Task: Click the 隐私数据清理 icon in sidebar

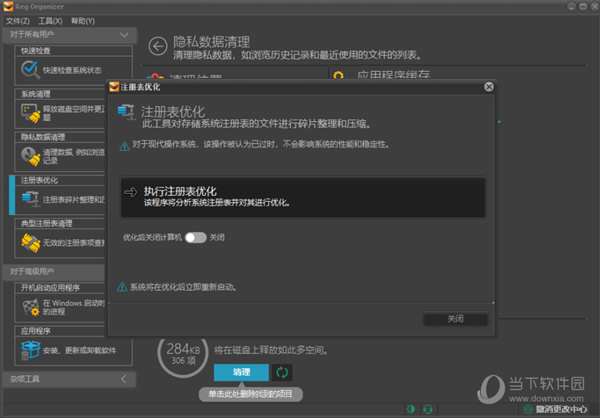Action: [27, 156]
